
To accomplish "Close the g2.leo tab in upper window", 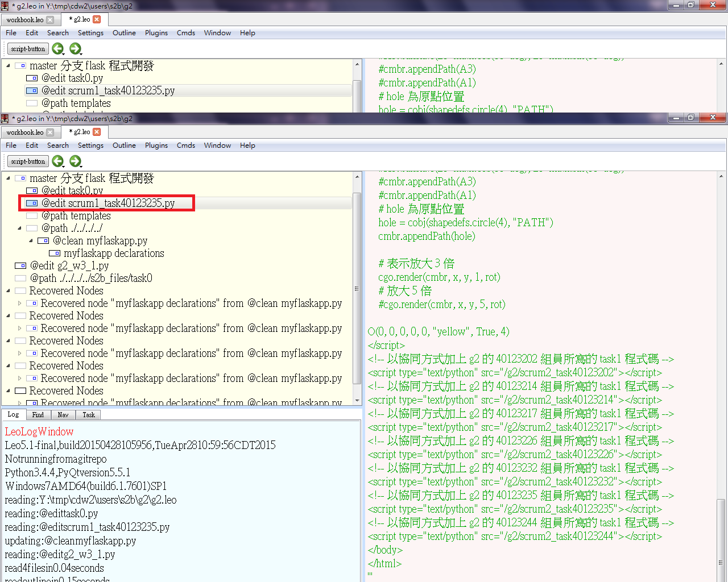I will [97, 19].
